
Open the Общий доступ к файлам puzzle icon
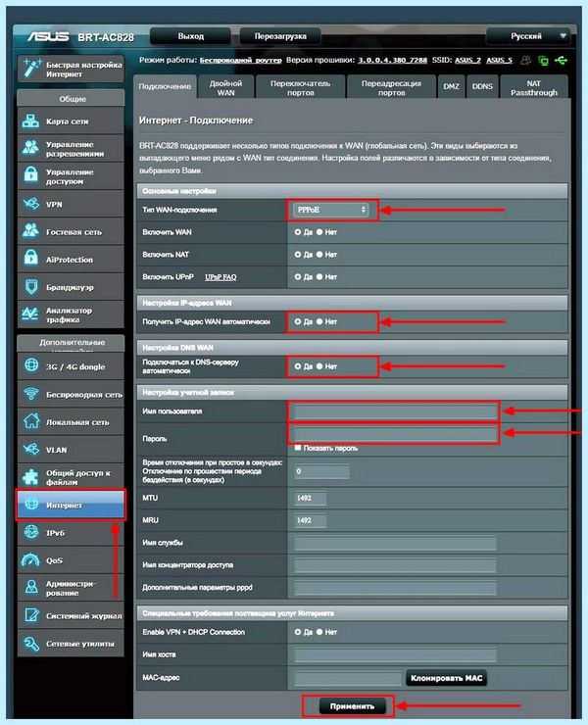(31, 477)
